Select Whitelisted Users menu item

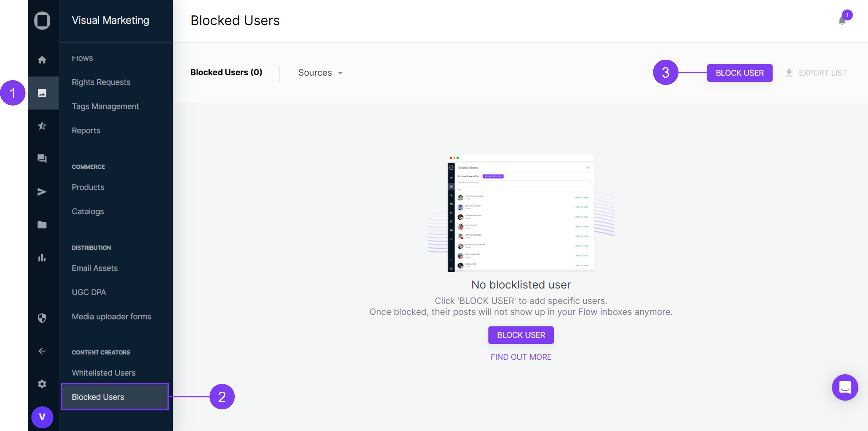(103, 373)
